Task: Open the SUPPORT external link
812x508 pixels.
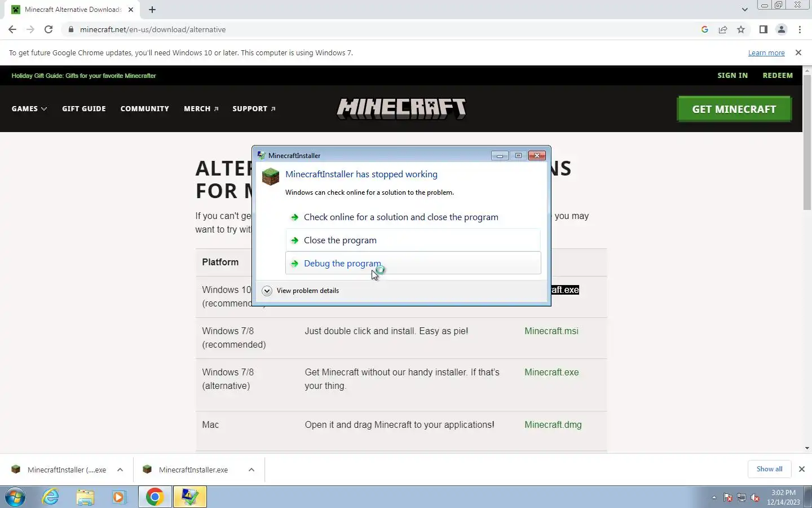Action: 254,108
